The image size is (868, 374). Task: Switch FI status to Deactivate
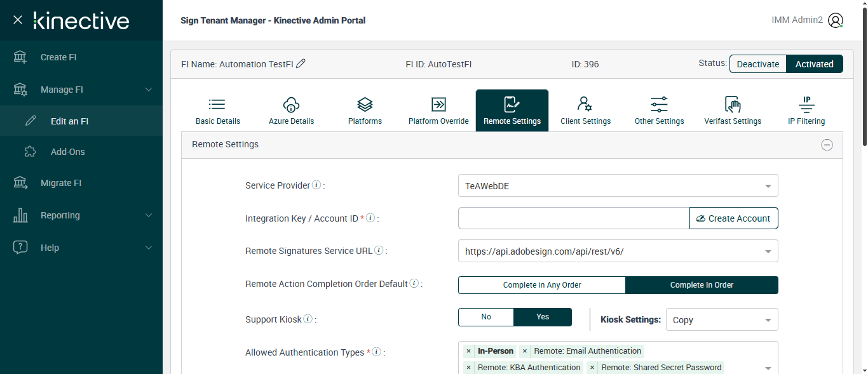[757, 64]
